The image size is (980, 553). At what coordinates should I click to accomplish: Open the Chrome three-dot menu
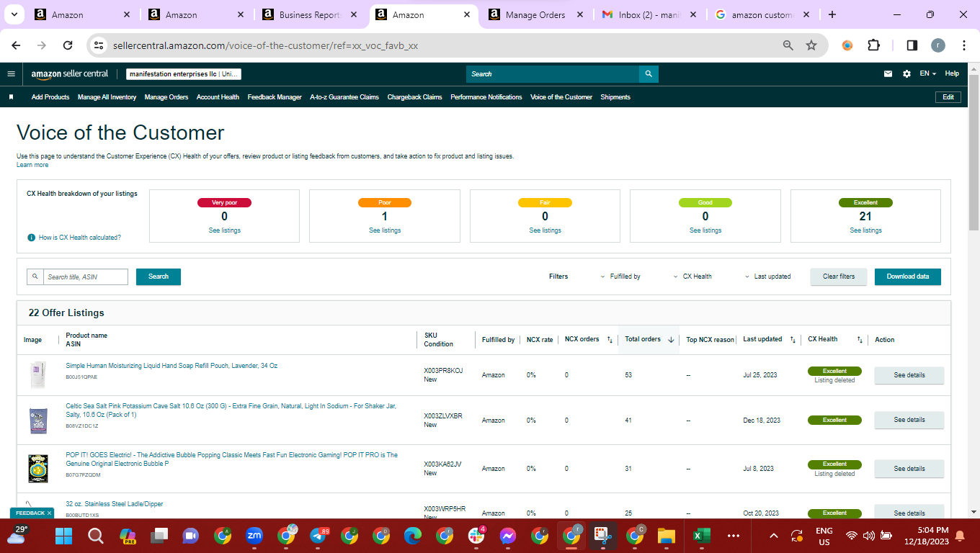pyautogui.click(x=964, y=45)
